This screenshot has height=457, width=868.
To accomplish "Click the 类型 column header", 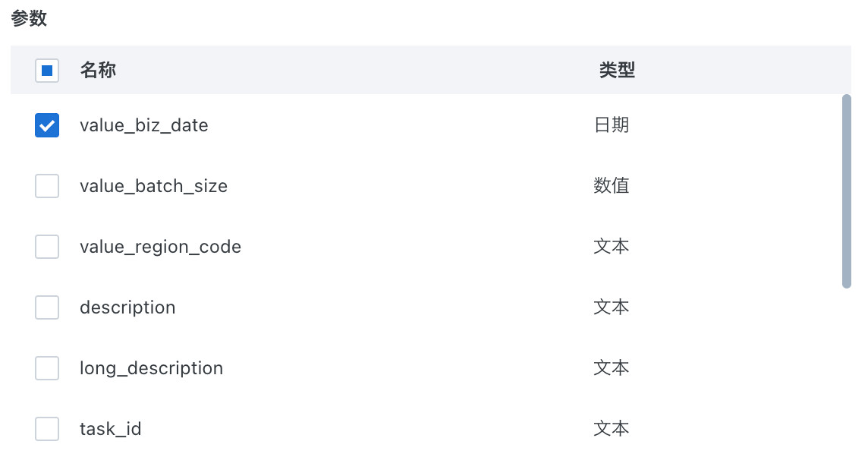I will (617, 71).
